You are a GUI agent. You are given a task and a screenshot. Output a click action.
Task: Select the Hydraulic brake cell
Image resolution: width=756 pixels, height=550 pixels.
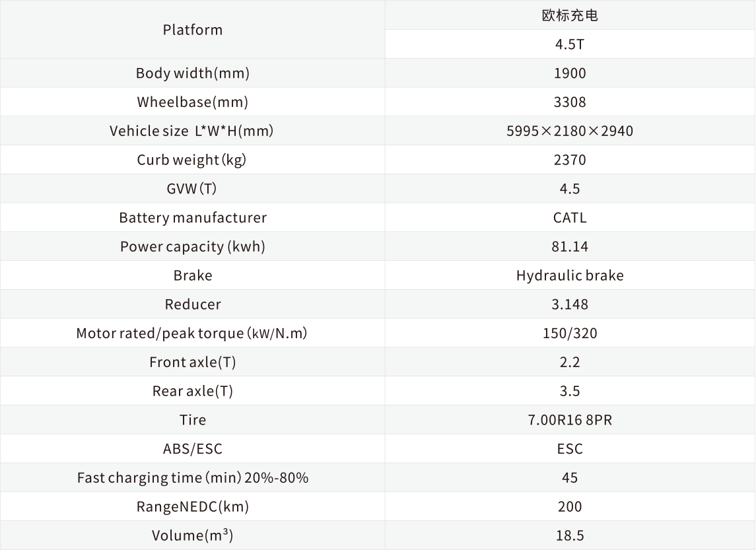[569, 276]
